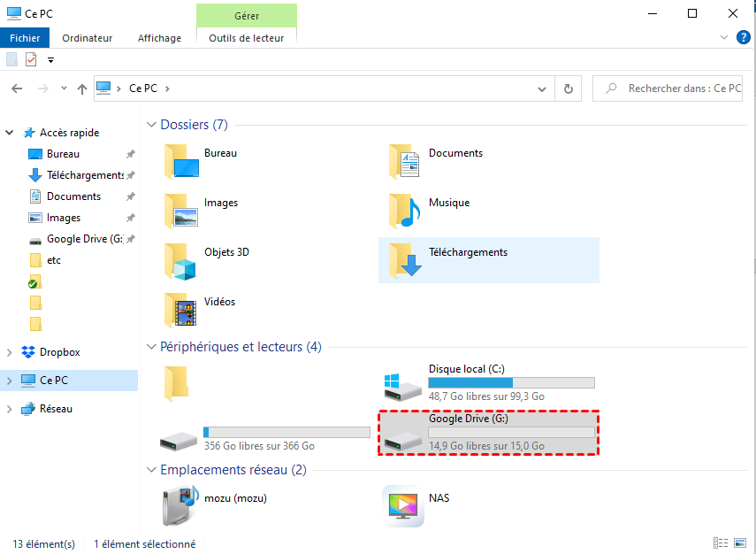Screen dimensions: 756x554
Task: Open the Musique folder icon
Action: pyautogui.click(x=405, y=211)
